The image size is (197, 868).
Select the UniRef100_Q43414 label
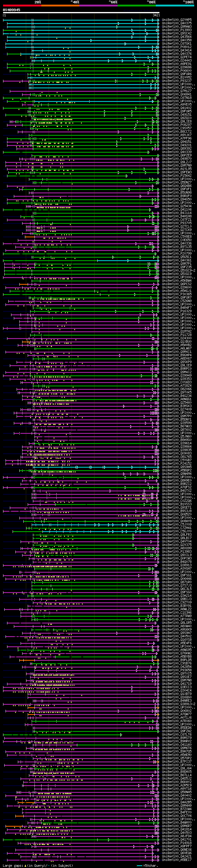pyautogui.click(x=177, y=50)
